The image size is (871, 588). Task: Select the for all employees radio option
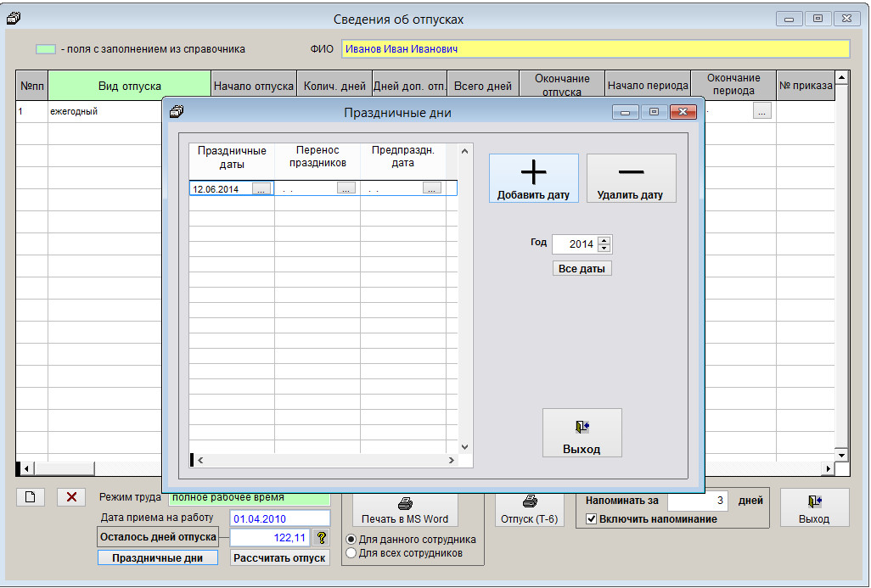pos(351,553)
